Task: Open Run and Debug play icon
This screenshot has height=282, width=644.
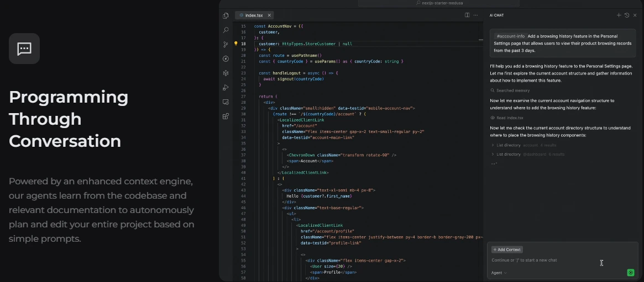Action: coord(226,87)
